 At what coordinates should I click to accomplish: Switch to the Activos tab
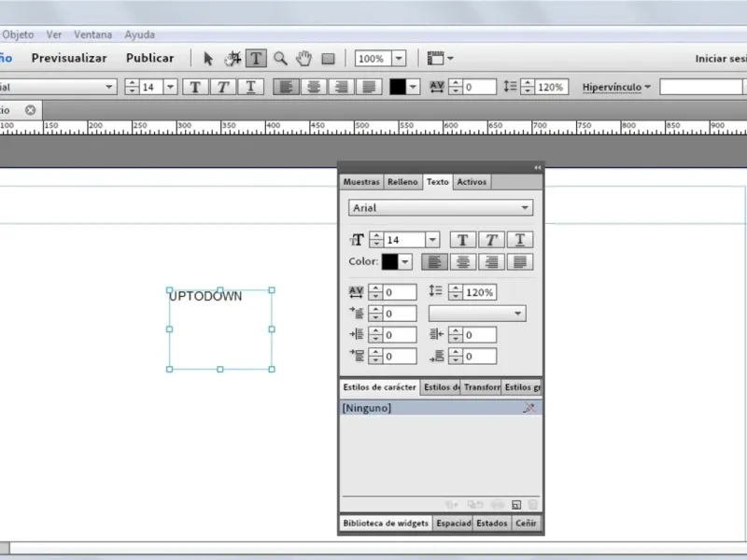[x=472, y=182]
